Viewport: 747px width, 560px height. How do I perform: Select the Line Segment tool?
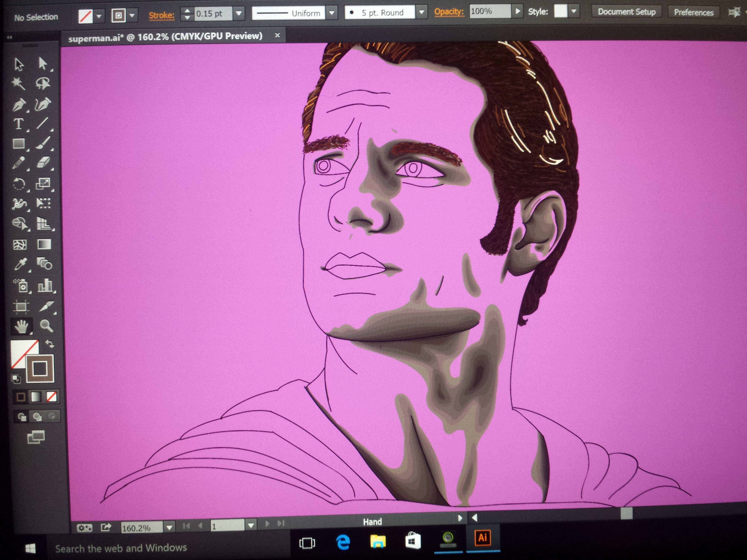43,123
